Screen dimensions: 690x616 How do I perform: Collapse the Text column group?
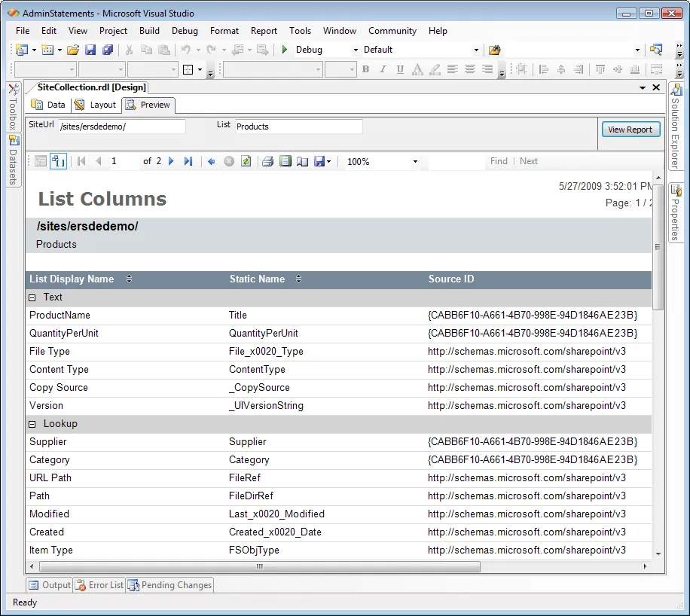click(32, 297)
